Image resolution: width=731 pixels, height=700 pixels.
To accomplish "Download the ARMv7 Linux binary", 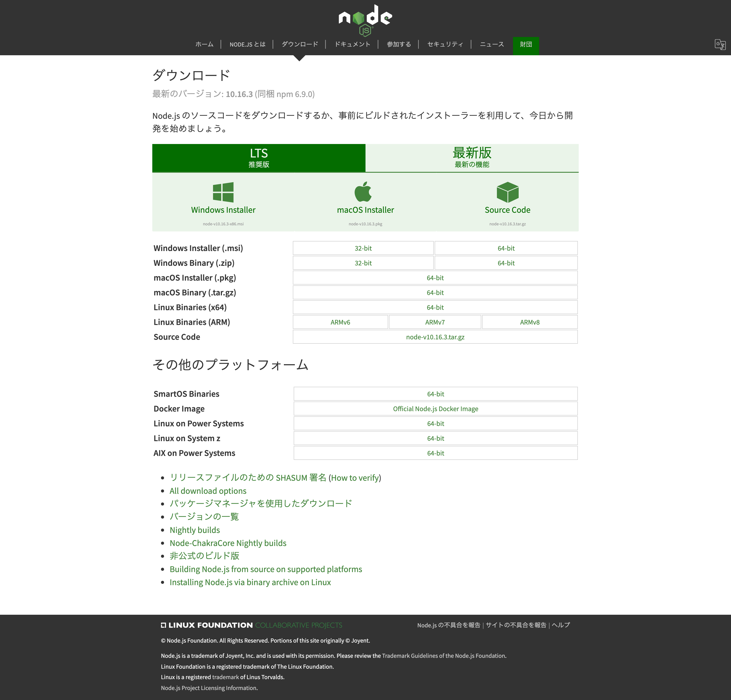I will tap(435, 322).
